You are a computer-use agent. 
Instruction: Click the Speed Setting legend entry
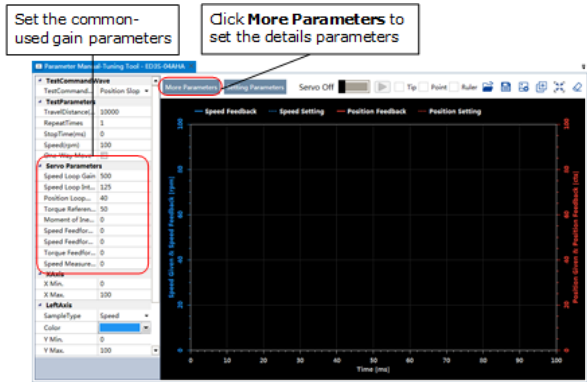pos(296,111)
